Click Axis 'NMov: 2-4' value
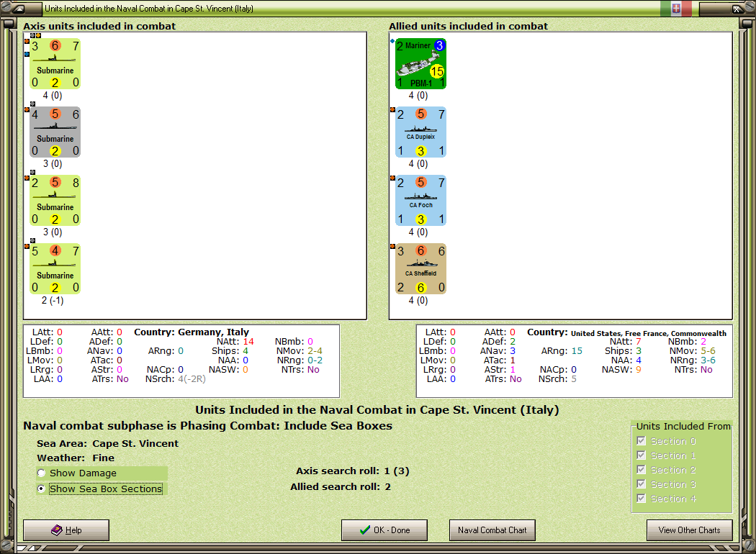The height and width of the screenshot is (554, 756). tap(315, 350)
